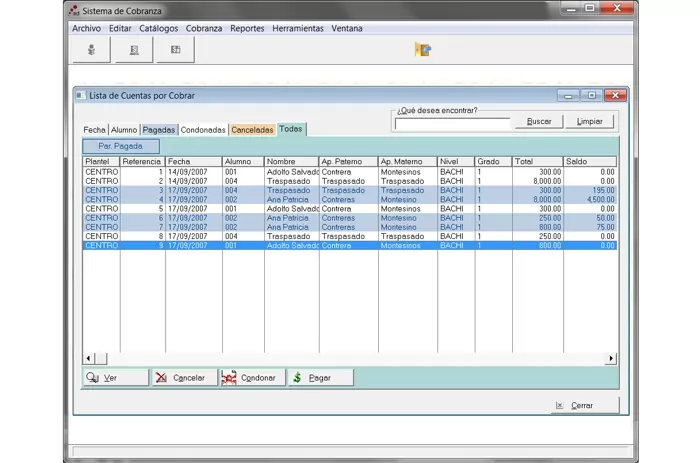700x463 pixels.
Task: Click the Limpiar button
Action: (590, 122)
